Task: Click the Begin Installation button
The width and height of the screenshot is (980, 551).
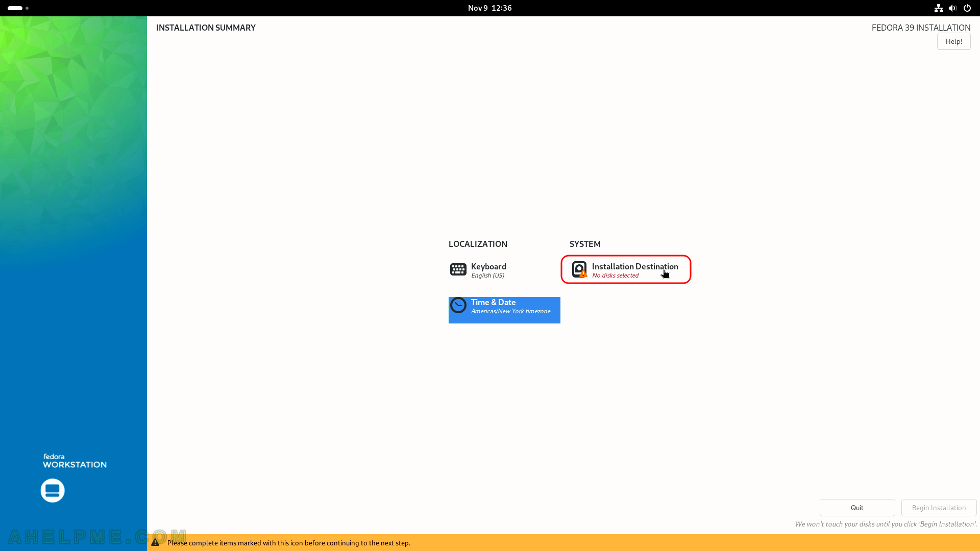Action: 939,508
